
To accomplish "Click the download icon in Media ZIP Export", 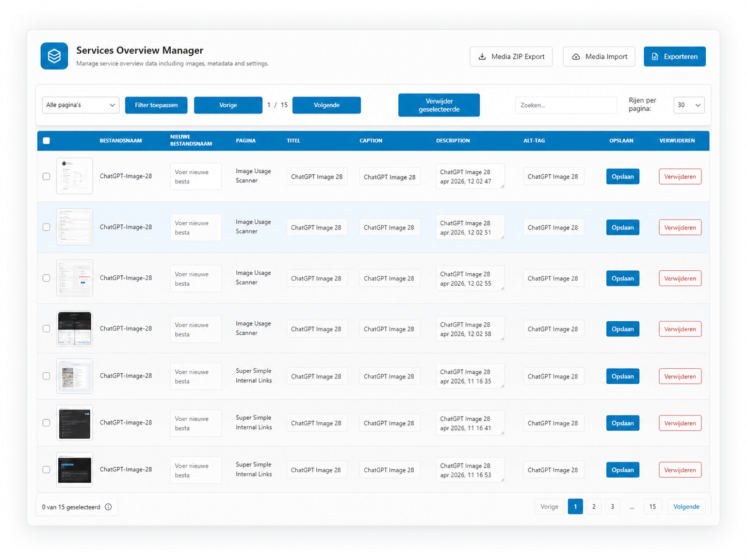I will point(482,57).
